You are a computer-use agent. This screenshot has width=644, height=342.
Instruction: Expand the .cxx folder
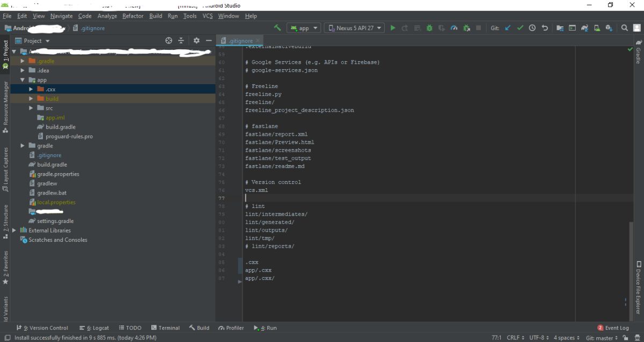(31, 89)
